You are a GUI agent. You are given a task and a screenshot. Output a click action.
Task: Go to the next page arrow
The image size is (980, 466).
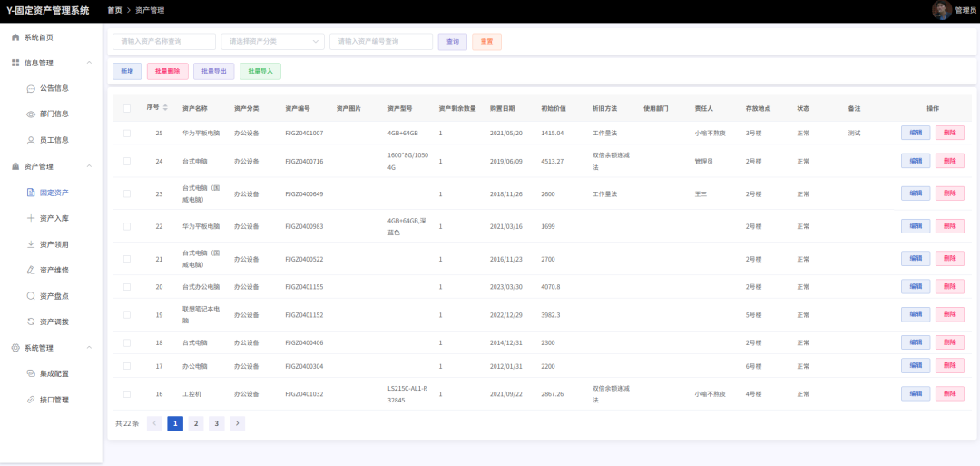[237, 423]
